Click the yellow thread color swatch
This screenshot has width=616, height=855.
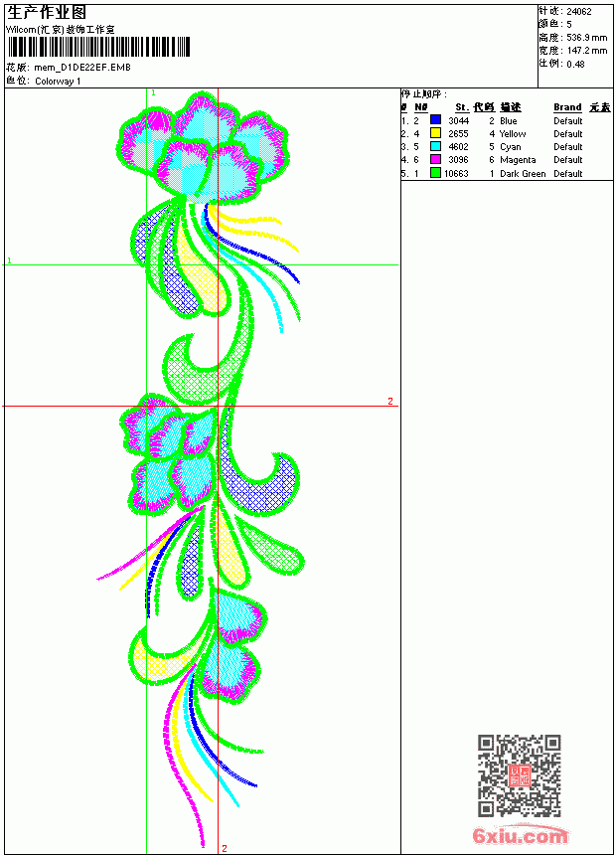pos(435,133)
